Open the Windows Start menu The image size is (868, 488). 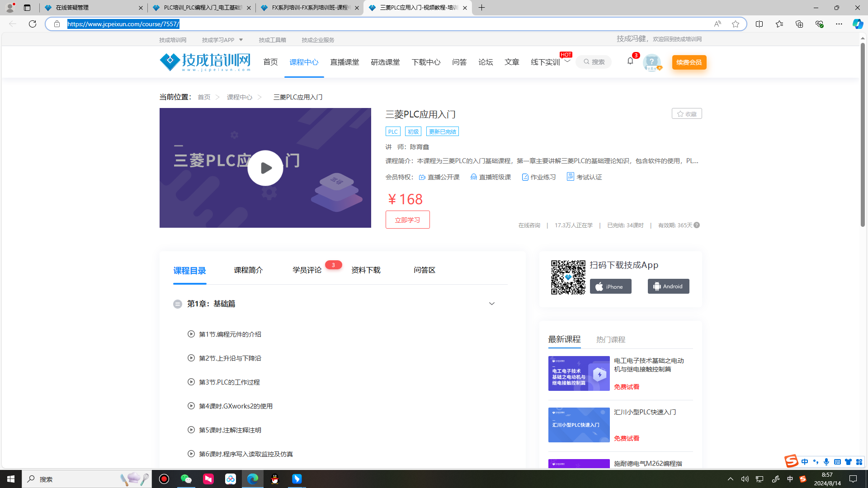(x=11, y=479)
